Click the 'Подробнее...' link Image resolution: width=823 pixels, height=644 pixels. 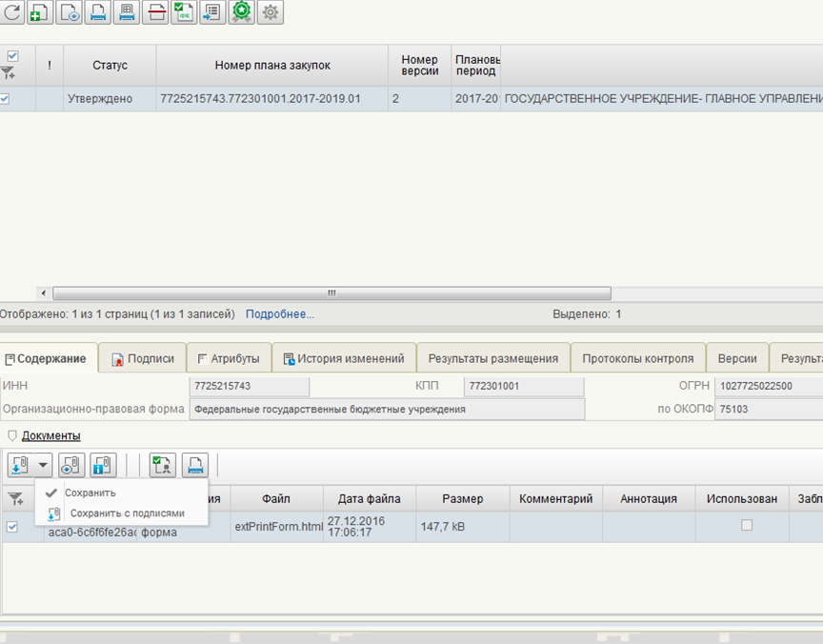279,313
